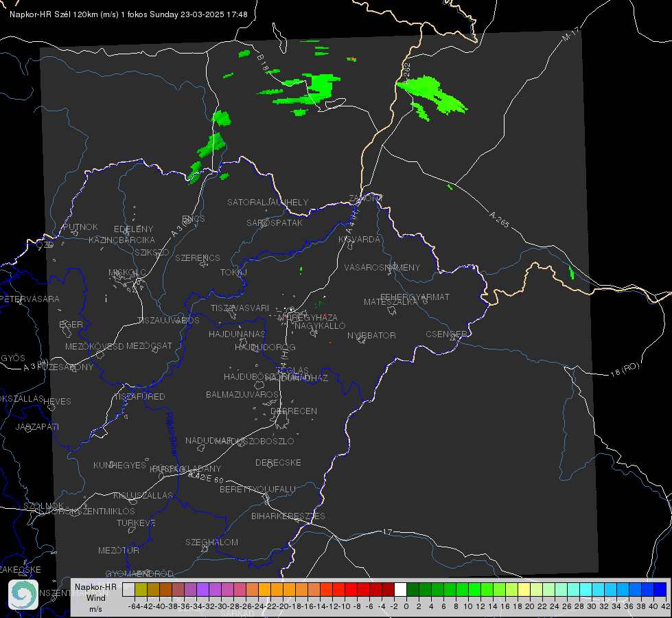
Task: Pick the pale yellow swatch above 18 in legend
Action: [x=524, y=589]
